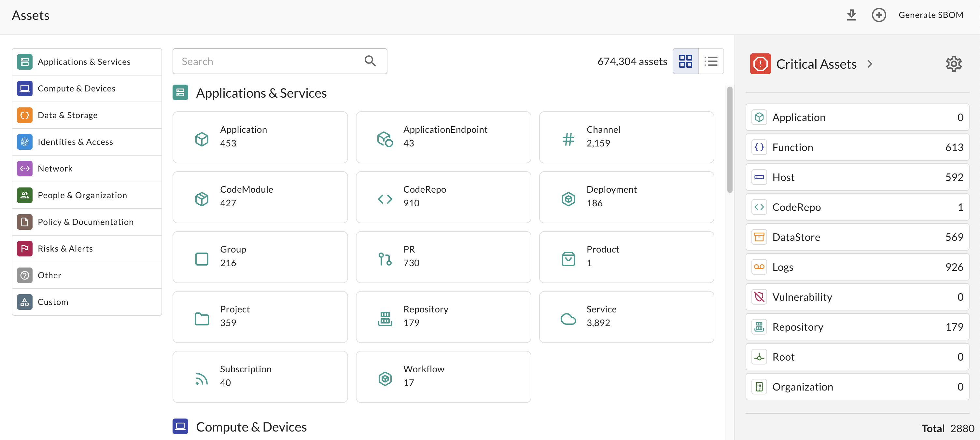Viewport: 980px width, 440px height.
Task: Switch to list view toggle
Action: coord(711,61)
